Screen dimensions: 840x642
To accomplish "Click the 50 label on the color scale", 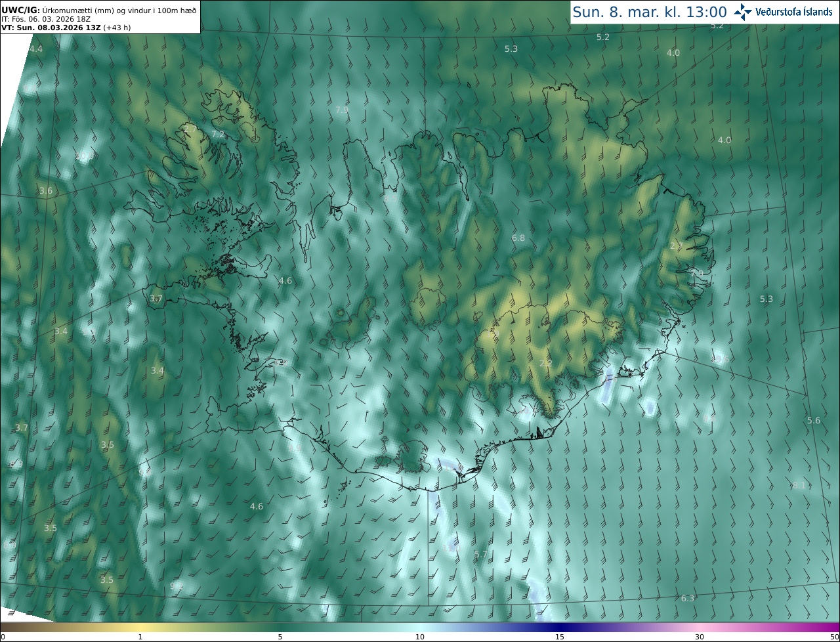I will coord(835,637).
